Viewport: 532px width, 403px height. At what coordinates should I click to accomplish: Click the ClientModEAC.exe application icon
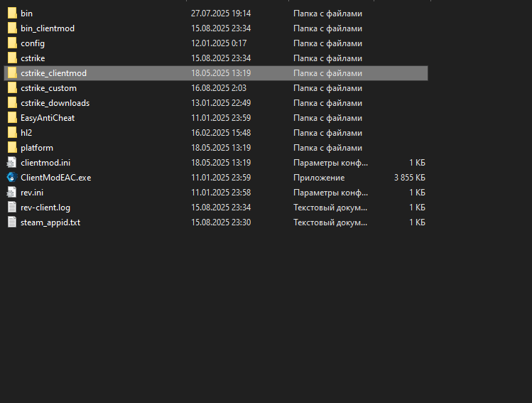tap(12, 178)
